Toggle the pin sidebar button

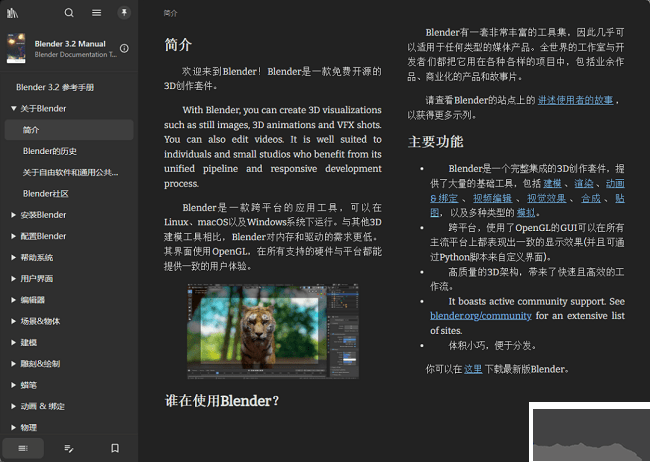124,13
